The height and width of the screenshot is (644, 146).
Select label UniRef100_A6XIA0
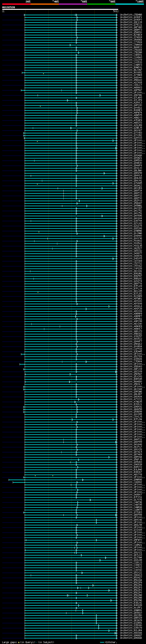[x=131, y=324]
